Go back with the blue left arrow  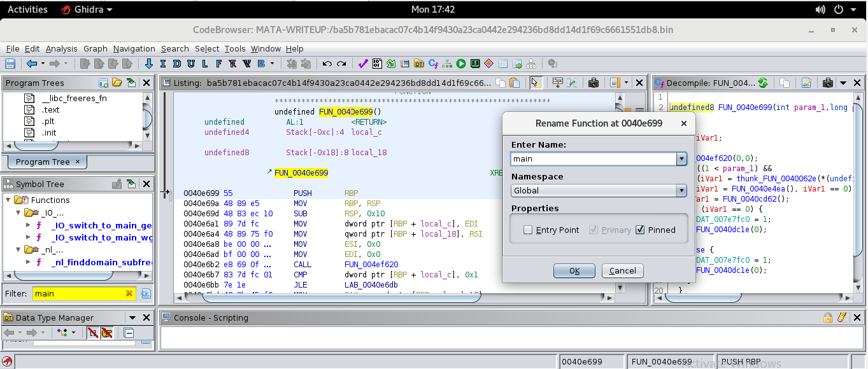(31, 64)
